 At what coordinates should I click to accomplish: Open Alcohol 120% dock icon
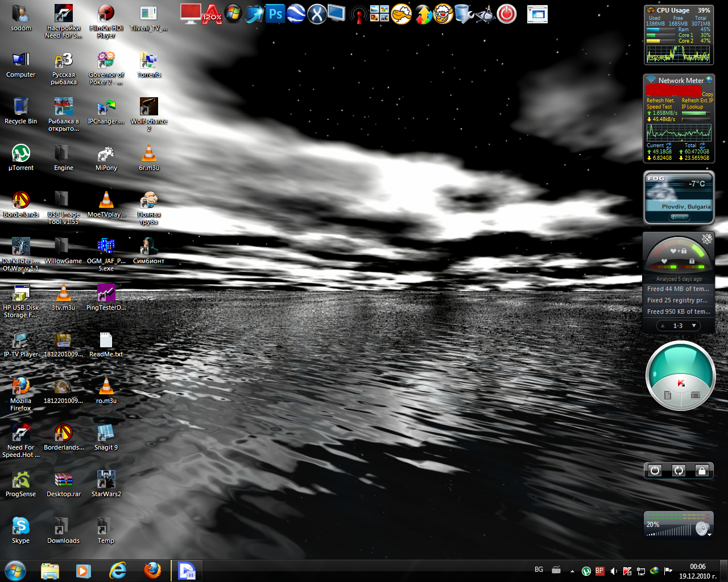[x=212, y=14]
